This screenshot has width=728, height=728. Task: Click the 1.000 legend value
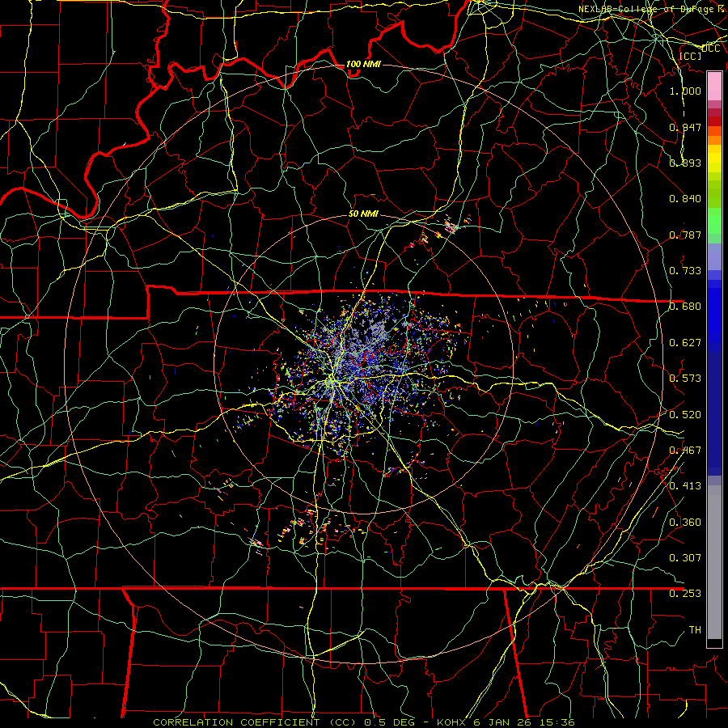pyautogui.click(x=685, y=91)
